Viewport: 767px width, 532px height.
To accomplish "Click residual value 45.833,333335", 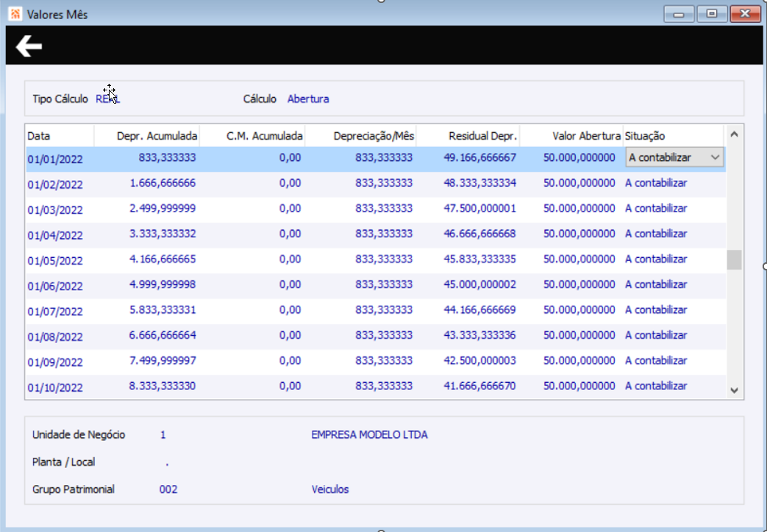I will (x=480, y=259).
